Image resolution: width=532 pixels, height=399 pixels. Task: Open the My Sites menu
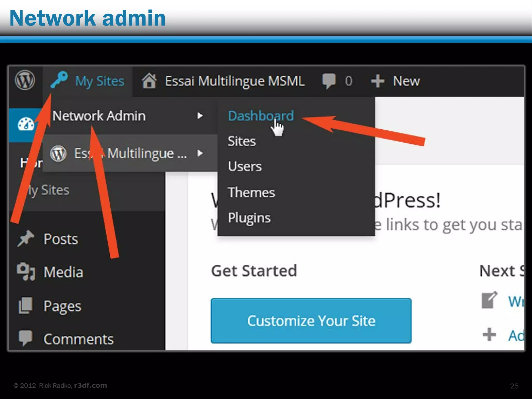pos(88,81)
